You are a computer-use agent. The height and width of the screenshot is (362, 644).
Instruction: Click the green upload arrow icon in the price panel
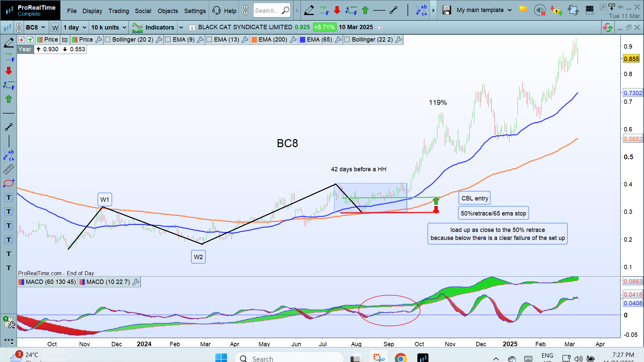[x=30, y=40]
